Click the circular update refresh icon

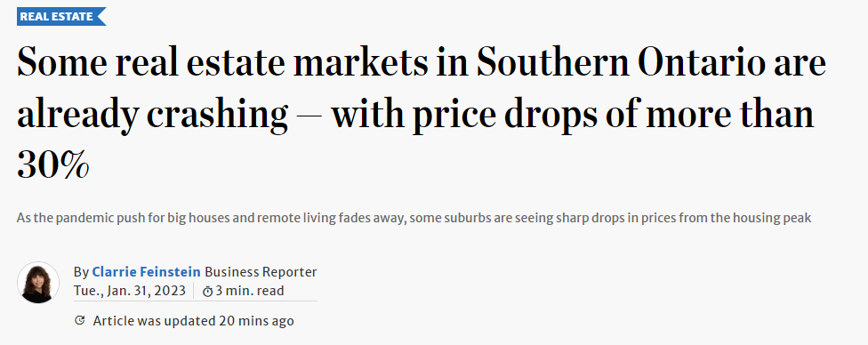click(x=80, y=320)
